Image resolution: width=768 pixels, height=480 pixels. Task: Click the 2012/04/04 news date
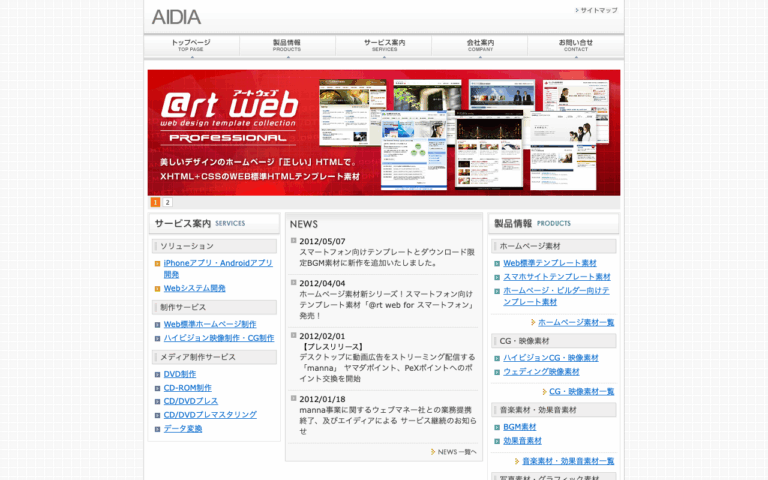322,284
